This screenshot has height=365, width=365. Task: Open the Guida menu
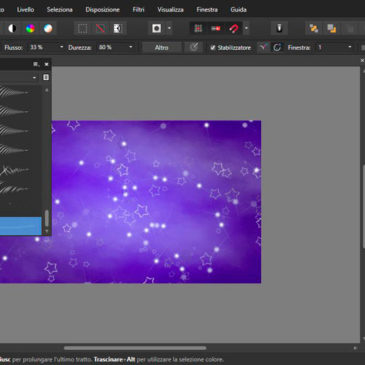point(238,10)
